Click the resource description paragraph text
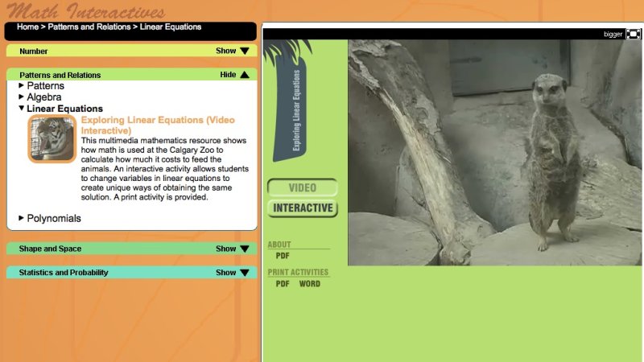Viewport: 644px width, 362px height. click(x=165, y=169)
